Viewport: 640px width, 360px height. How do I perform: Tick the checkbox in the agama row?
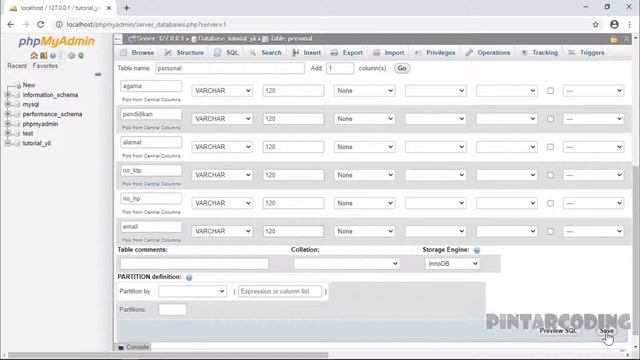pyautogui.click(x=550, y=91)
